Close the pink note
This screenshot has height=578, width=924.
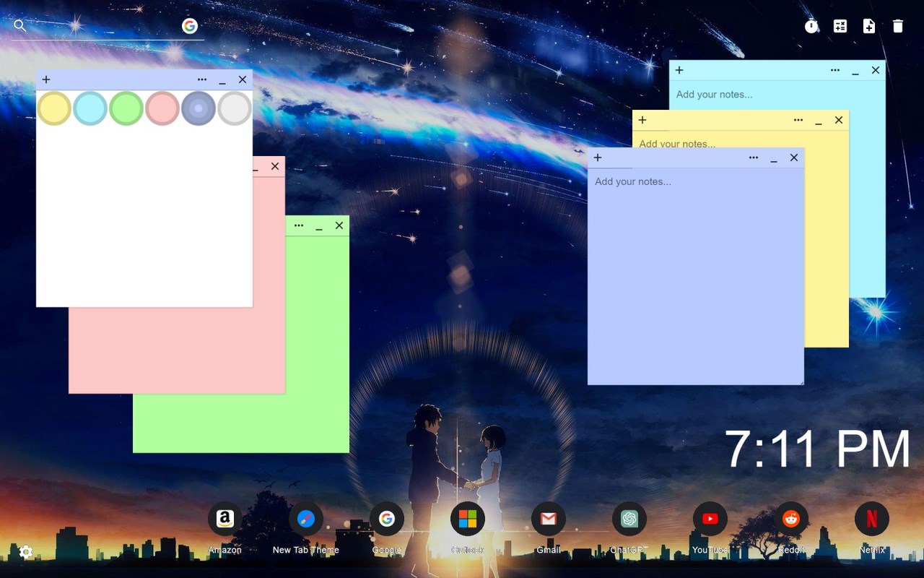tap(275, 166)
